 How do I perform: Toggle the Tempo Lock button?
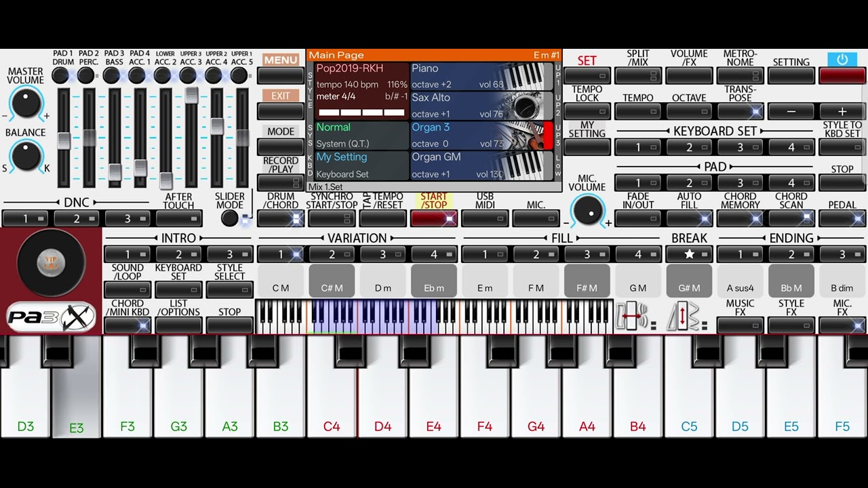587,111
